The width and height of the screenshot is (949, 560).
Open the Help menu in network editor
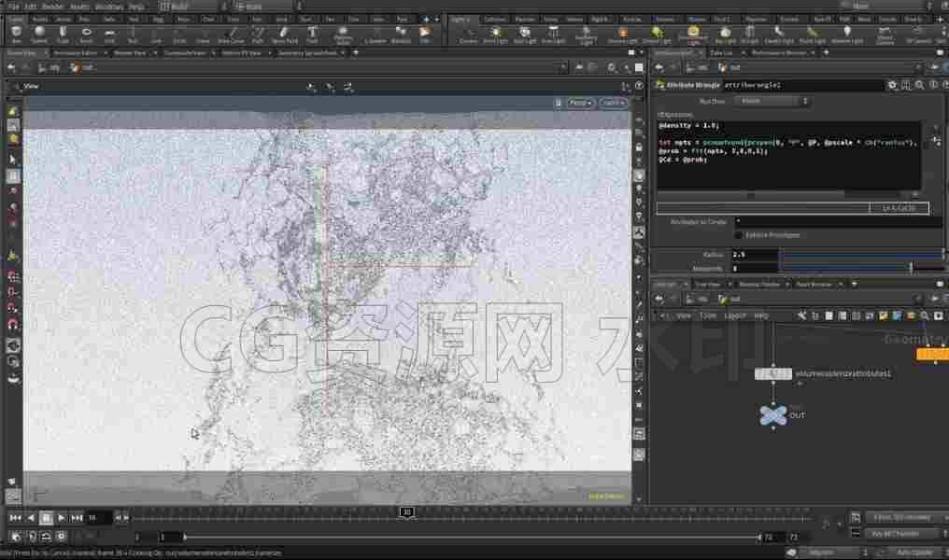pos(761,315)
